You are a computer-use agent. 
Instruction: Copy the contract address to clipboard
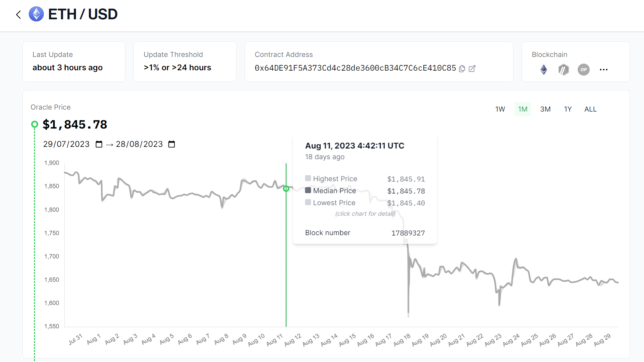tap(462, 69)
